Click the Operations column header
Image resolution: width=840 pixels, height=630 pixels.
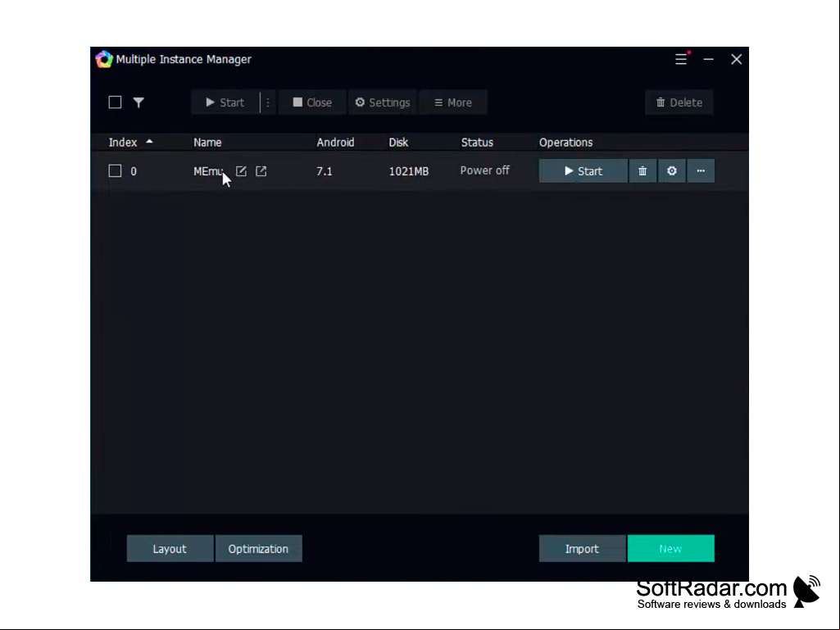pyautogui.click(x=565, y=143)
